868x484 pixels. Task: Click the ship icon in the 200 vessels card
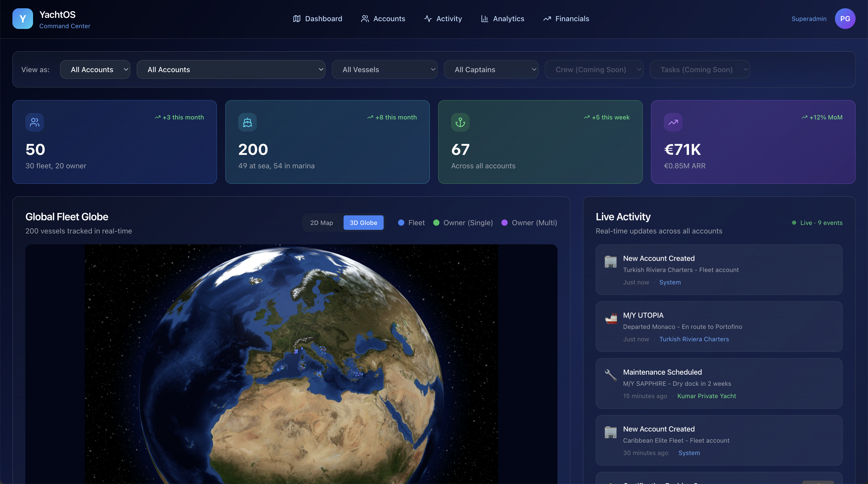coord(247,122)
